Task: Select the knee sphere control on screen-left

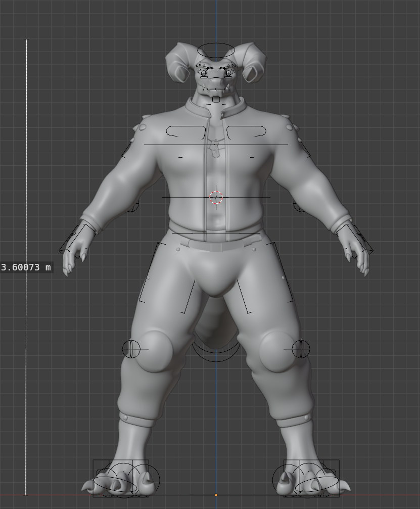Action: coord(131,349)
